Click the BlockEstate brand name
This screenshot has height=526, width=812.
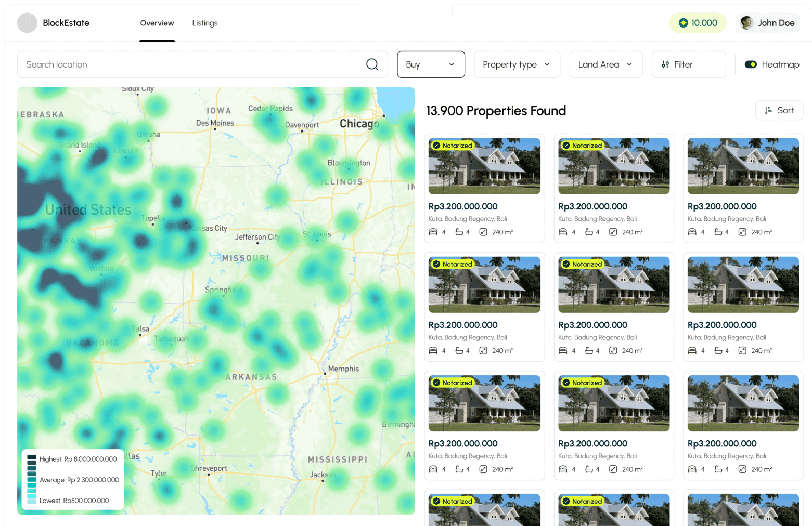[x=66, y=23]
